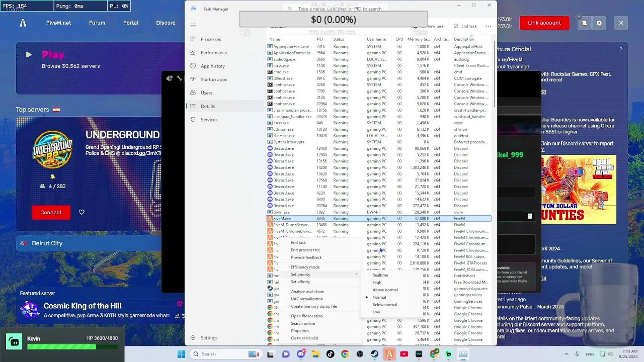This screenshot has width=644, height=362.
Task: Open FiveM launcher settings gear icon
Action: pyautogui.click(x=599, y=23)
